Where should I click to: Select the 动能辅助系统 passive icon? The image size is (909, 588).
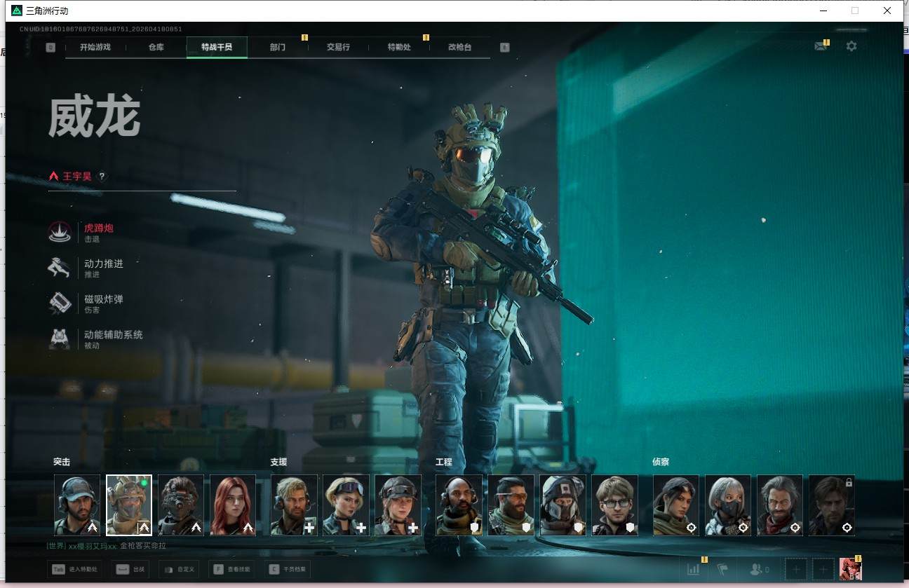60,339
